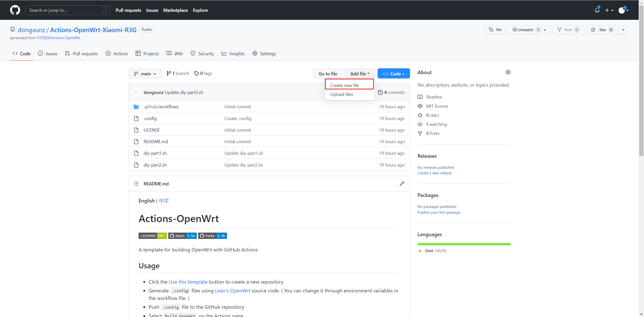Open the P3TERX/Actions-OpenWrt template link
This screenshot has width=644, height=317.
[59, 38]
